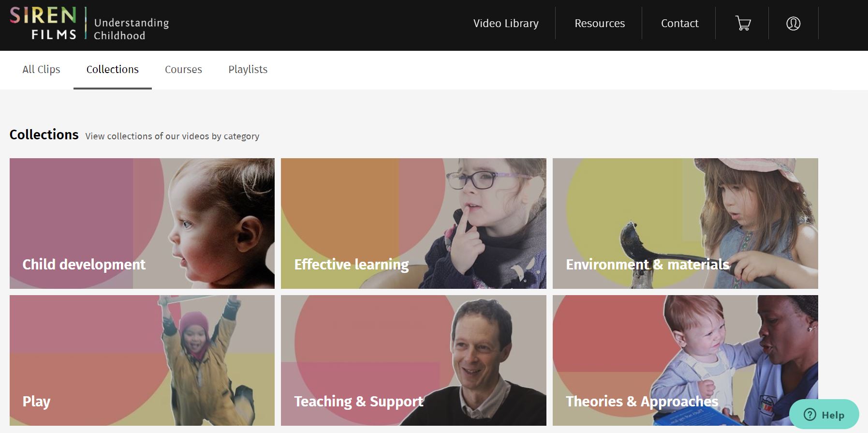Viewport: 868px width, 433px height.
Task: Click the Understanding Childhood tagline
Action: pos(131,29)
